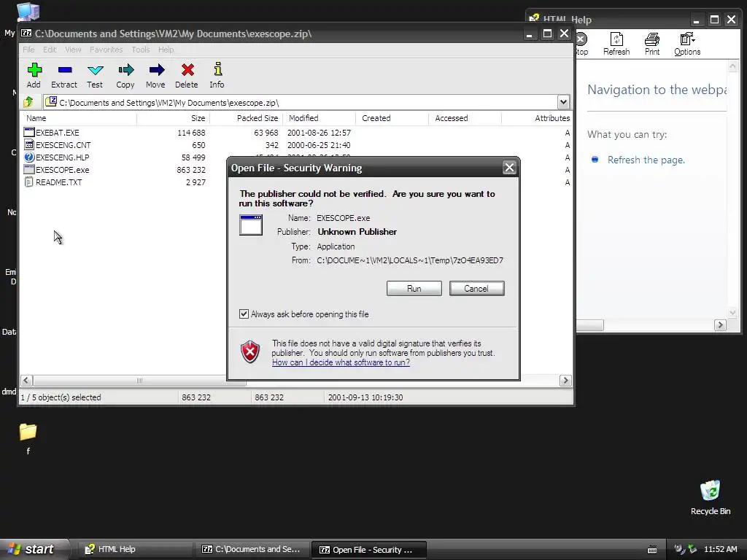Click the 114 688 size of EXEBAT.EXE
747x560 pixels.
tap(192, 133)
